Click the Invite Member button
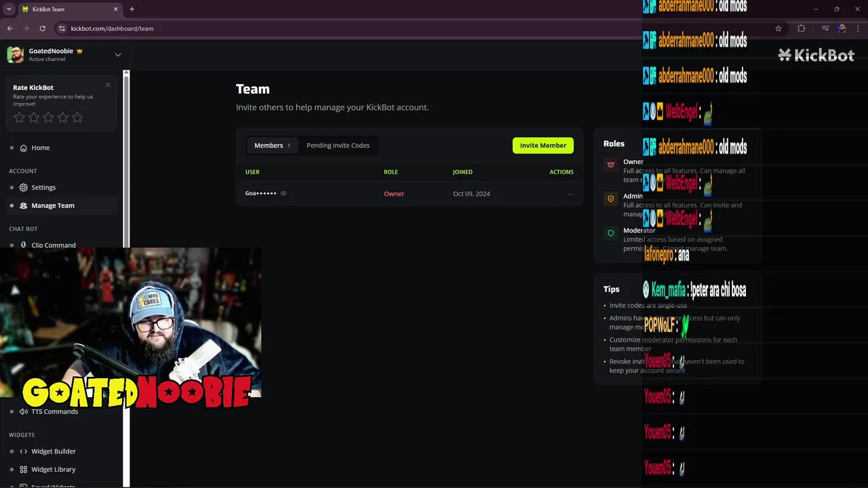868x488 pixels. pyautogui.click(x=543, y=146)
